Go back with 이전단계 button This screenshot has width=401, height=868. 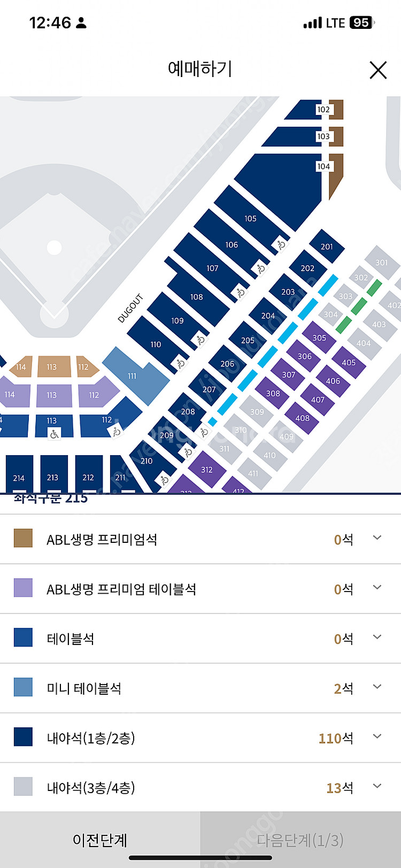[100, 840]
